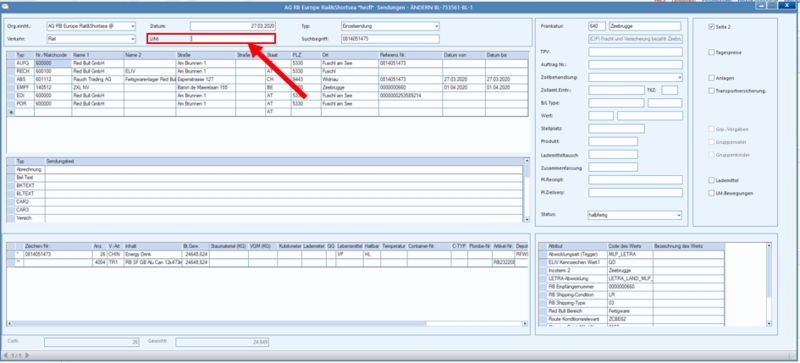Image resolution: width=800 pixels, height=363 pixels.
Task: Open the Status dropdown showing halbfertig
Action: (x=679, y=215)
